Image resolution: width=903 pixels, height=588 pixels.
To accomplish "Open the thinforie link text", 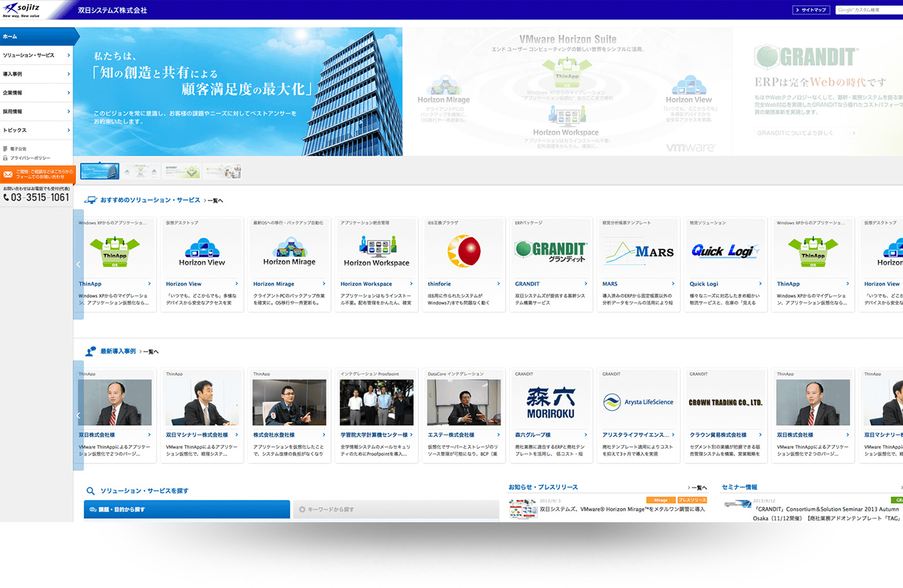I will 439,284.
